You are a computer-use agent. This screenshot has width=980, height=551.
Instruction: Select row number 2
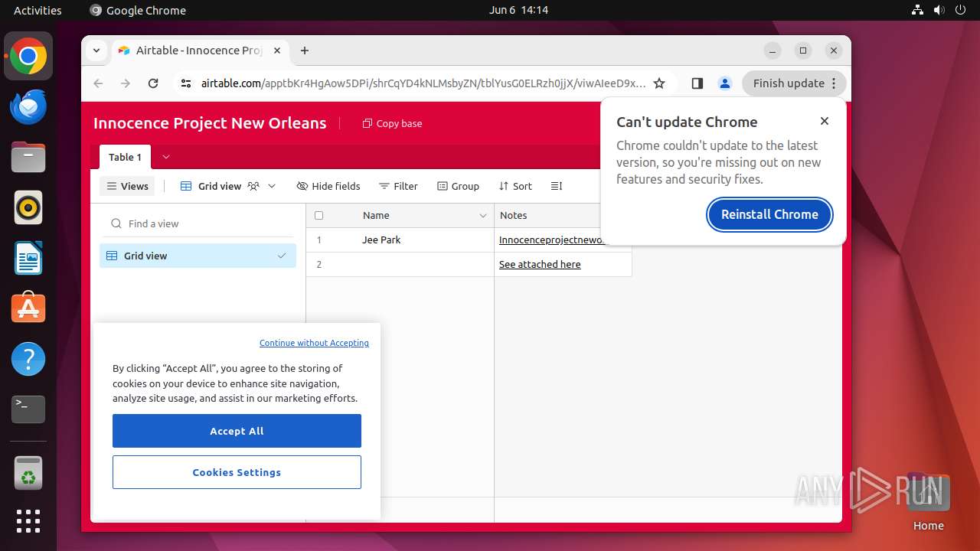tap(318, 265)
